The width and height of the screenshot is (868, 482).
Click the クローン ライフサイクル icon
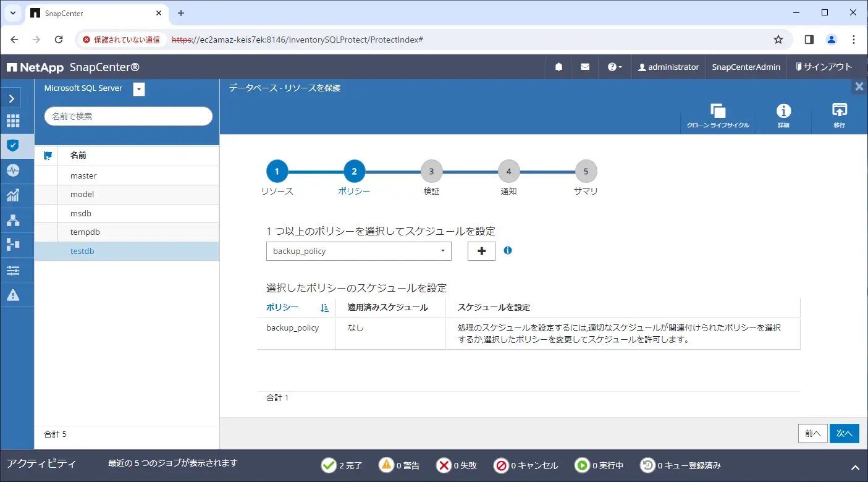point(718,116)
